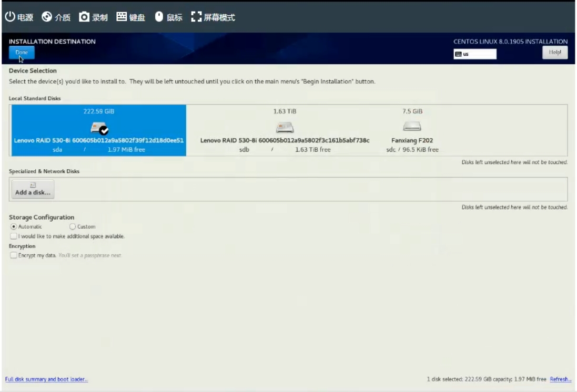Viewport: 577px width, 392px height.
Task: Click '1.63 TiB free' text on sdb
Action: (313, 150)
